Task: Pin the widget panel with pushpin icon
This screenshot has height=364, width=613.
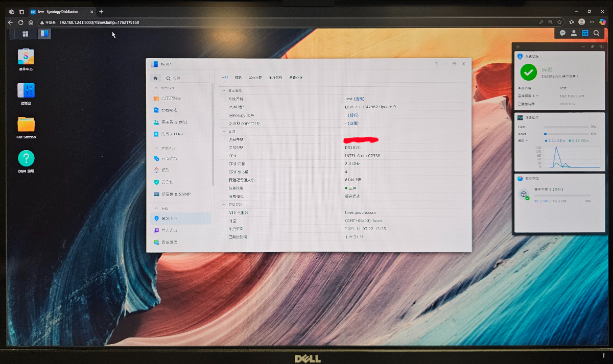Action: pos(593,47)
